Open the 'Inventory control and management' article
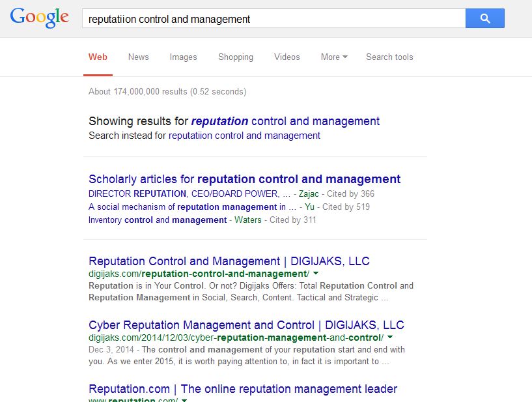The image size is (532, 402). point(158,220)
